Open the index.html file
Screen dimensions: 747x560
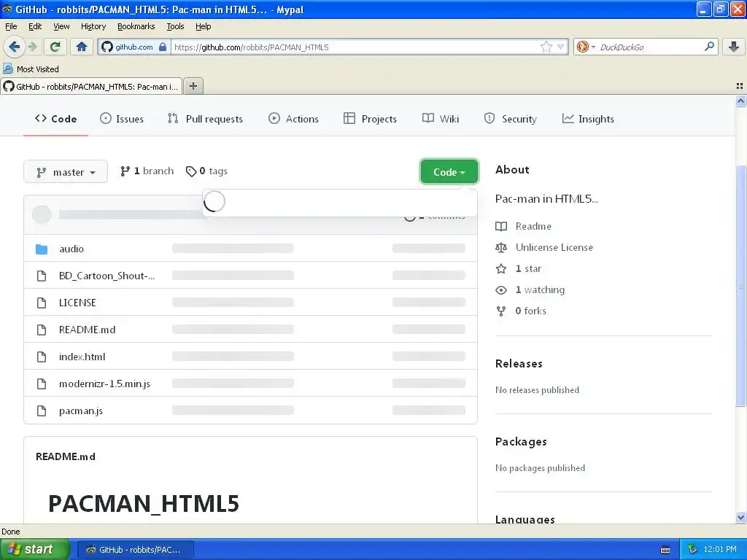pos(82,357)
